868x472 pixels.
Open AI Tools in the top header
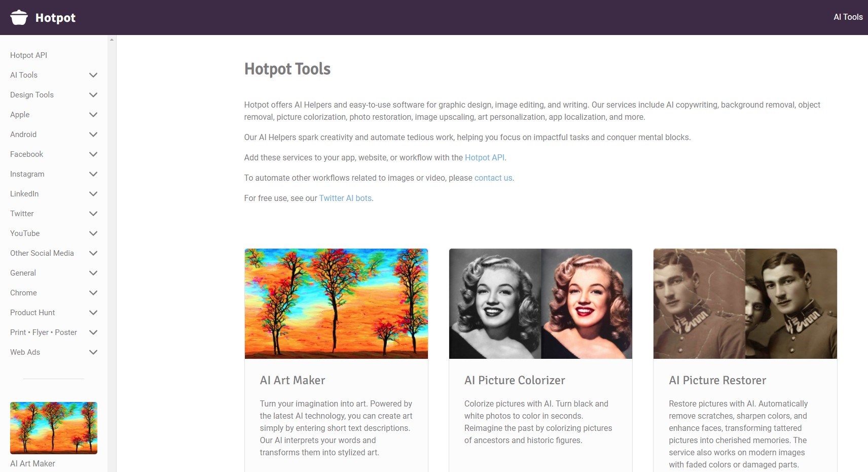[x=848, y=17]
